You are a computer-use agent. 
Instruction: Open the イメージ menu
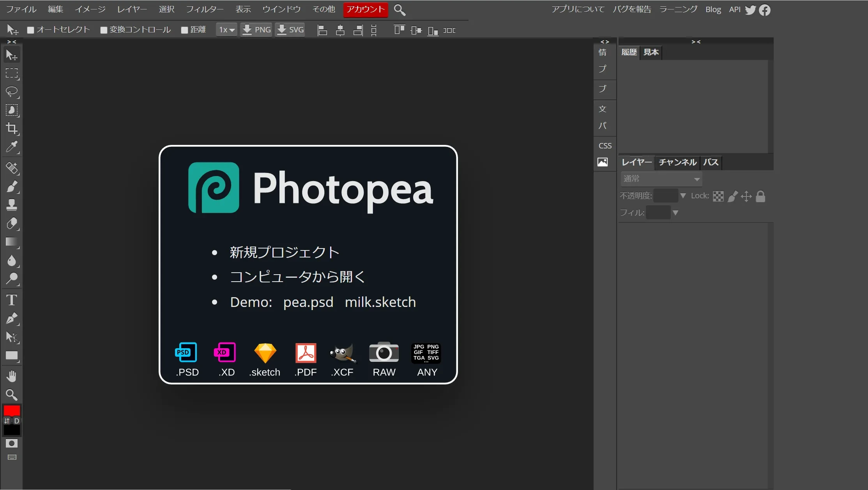point(90,9)
